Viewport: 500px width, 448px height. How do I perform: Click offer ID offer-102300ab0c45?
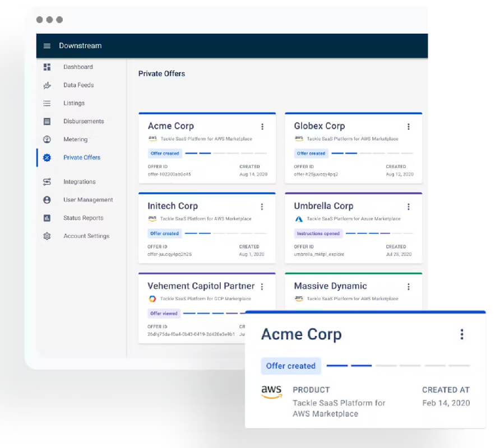pos(169,174)
